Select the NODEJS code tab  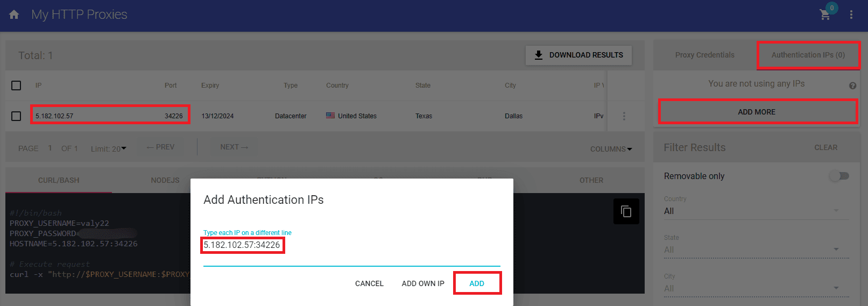[165, 180]
